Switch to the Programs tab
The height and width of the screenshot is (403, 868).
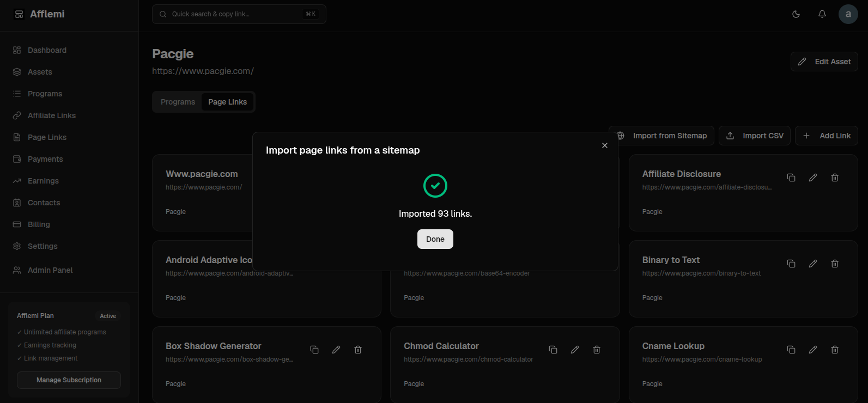[x=178, y=102]
